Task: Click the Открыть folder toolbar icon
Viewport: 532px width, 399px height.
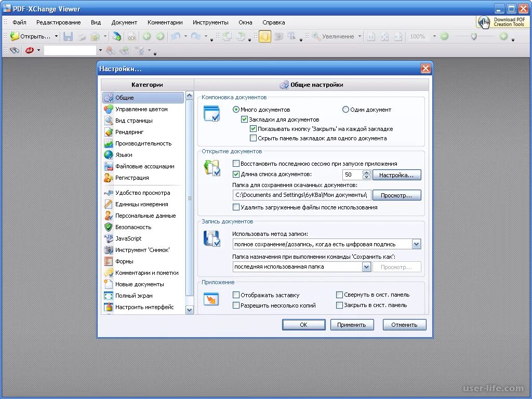Action: pos(14,36)
